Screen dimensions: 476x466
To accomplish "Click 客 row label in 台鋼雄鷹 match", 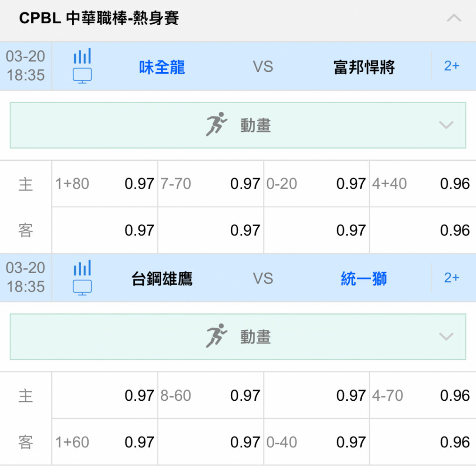I will (x=26, y=442).
